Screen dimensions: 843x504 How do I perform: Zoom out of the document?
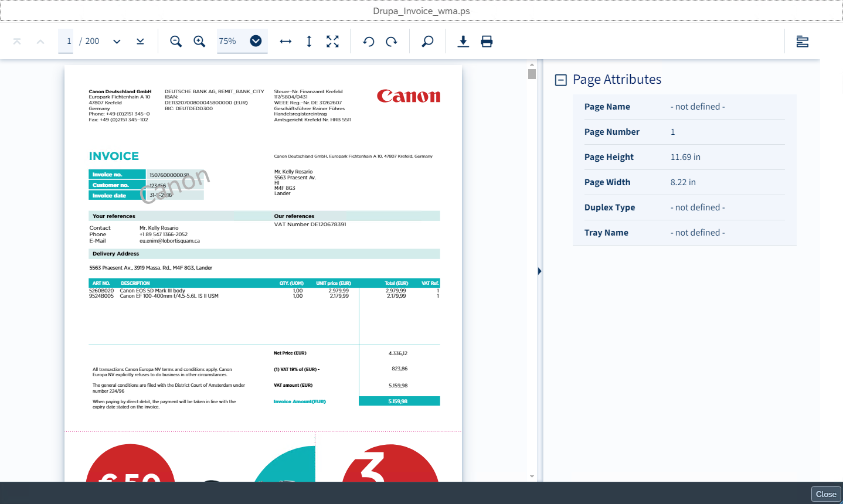176,41
